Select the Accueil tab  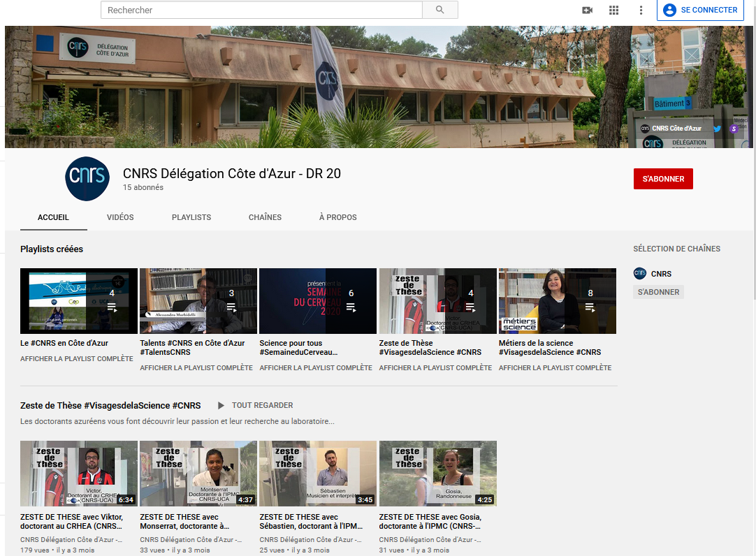click(x=54, y=217)
